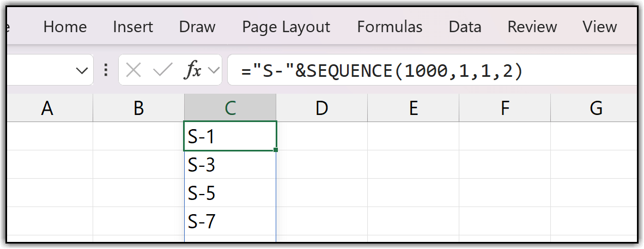Click the Cancel (X) formula icon

[x=133, y=70]
